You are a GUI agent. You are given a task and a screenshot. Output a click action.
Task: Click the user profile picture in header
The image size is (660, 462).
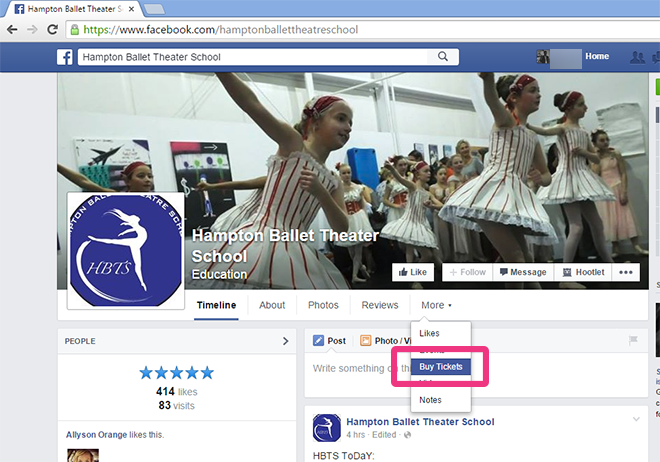(x=543, y=56)
